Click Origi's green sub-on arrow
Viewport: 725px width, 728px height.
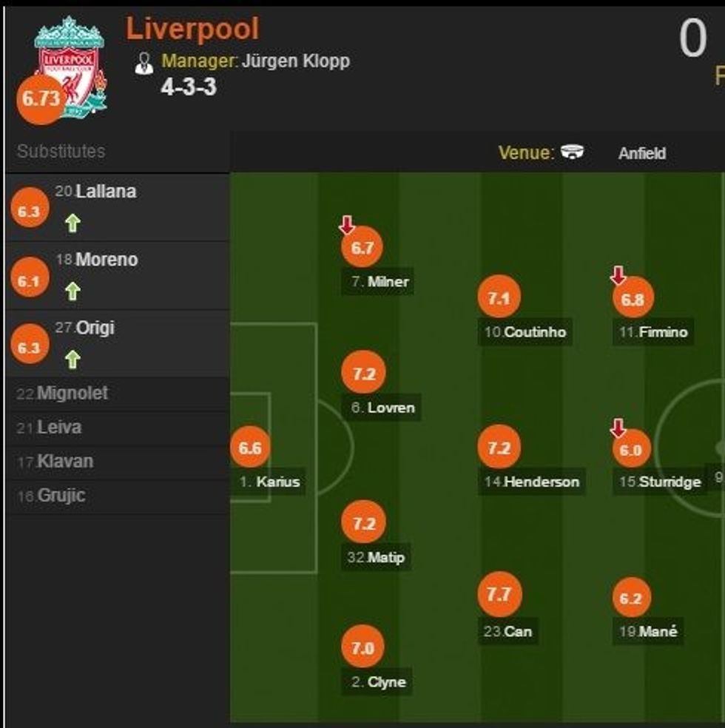coord(72,360)
